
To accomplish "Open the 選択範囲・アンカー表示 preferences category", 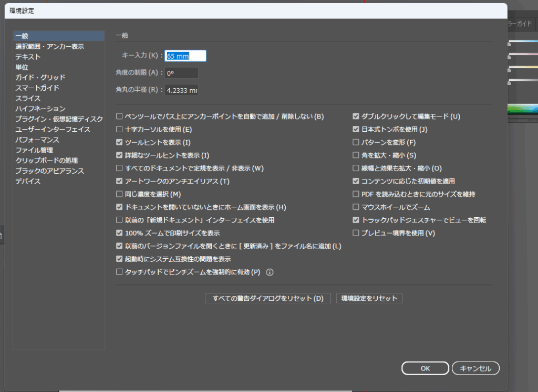I will [x=49, y=47].
